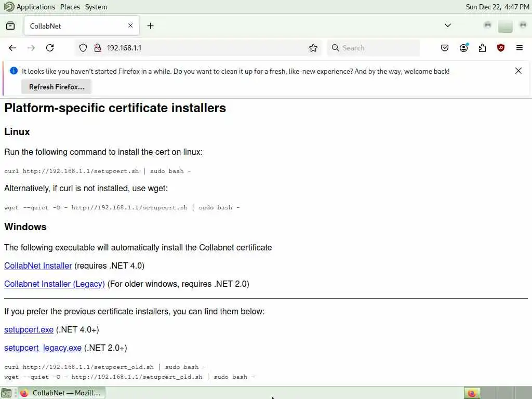Screen dimensions: 532x399
Task: Switch to workspace with Firefox icon
Action: (472, 393)
